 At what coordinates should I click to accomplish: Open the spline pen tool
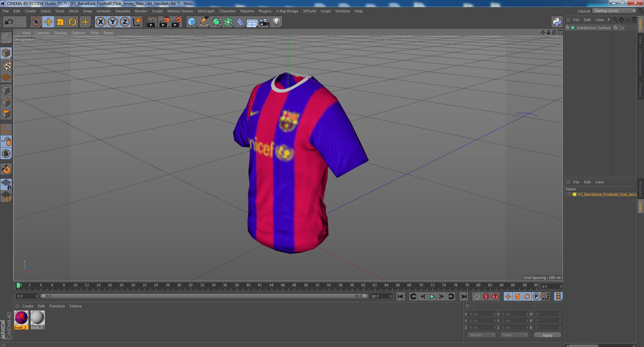pos(204,22)
